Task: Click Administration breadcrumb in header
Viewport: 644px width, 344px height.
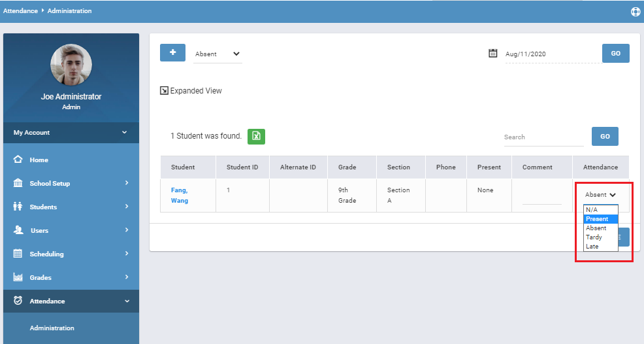Action: tap(69, 10)
